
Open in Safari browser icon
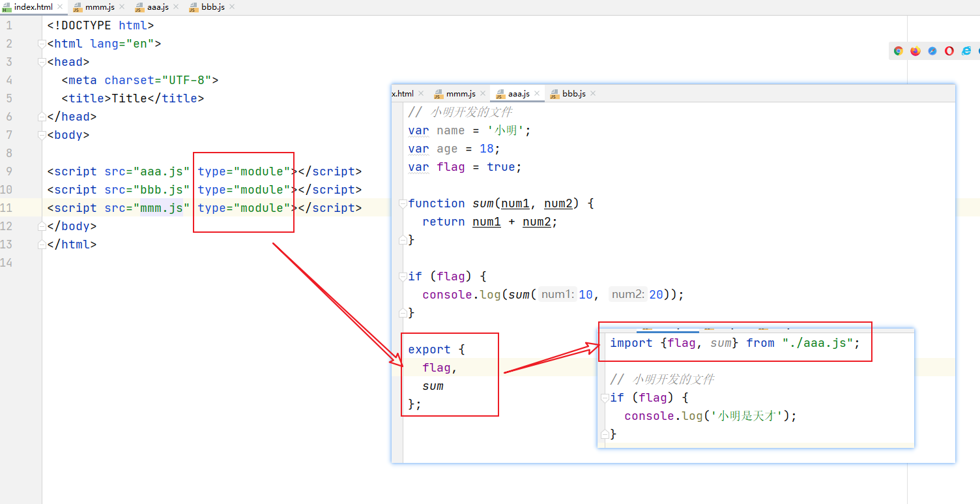pos(932,51)
